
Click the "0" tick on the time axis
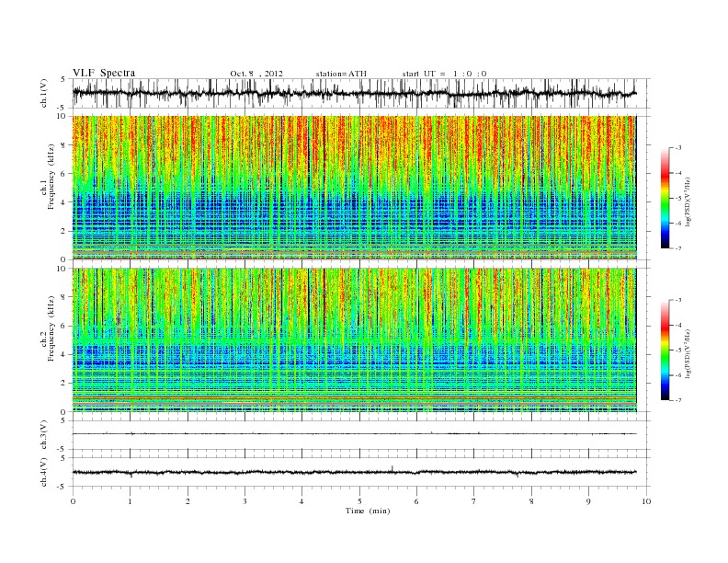(73, 501)
